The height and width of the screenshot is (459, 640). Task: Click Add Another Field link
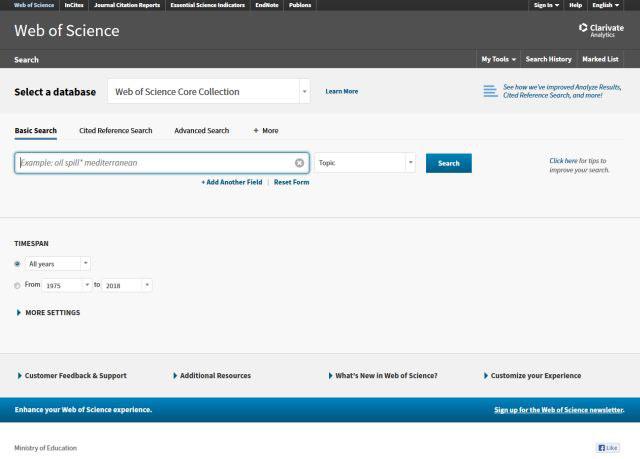pyautogui.click(x=232, y=182)
